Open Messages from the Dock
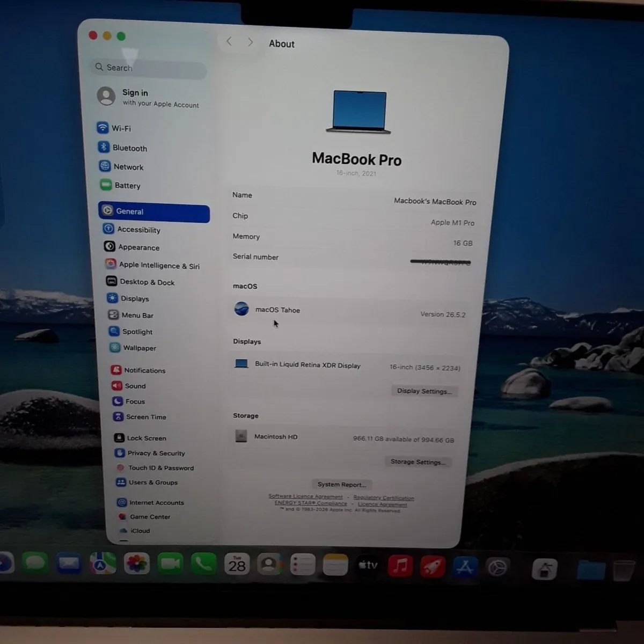 pyautogui.click(x=35, y=562)
